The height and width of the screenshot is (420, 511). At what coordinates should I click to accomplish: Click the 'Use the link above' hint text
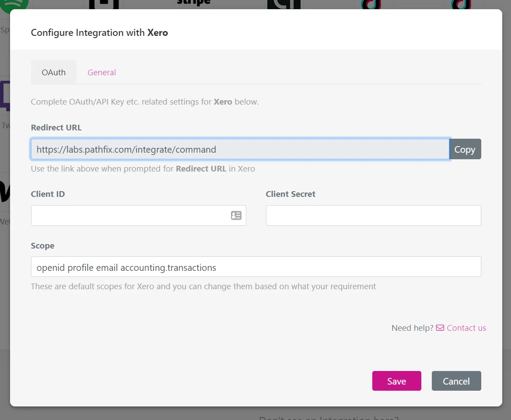143,169
